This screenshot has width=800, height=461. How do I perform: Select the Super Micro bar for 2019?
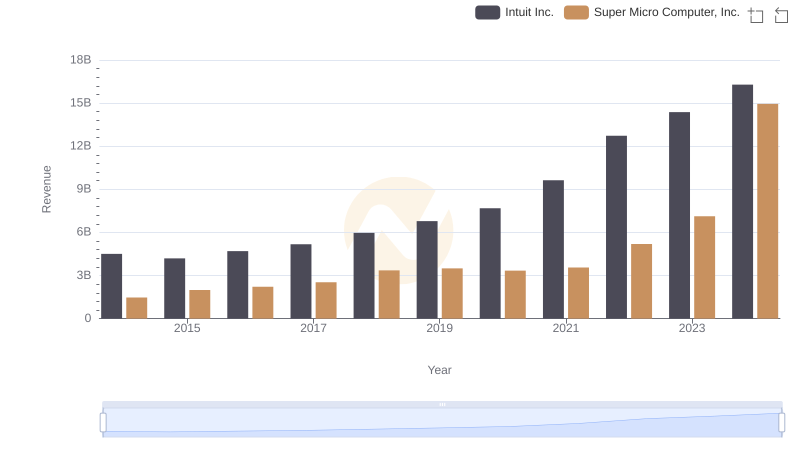(452, 293)
